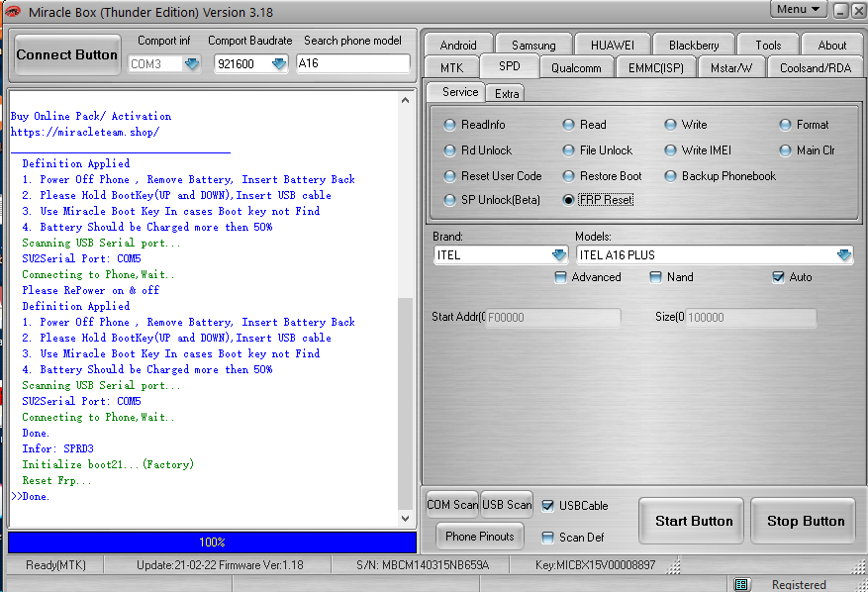Click the Miracle Box app logo icon
868x592 pixels.
click(12, 12)
